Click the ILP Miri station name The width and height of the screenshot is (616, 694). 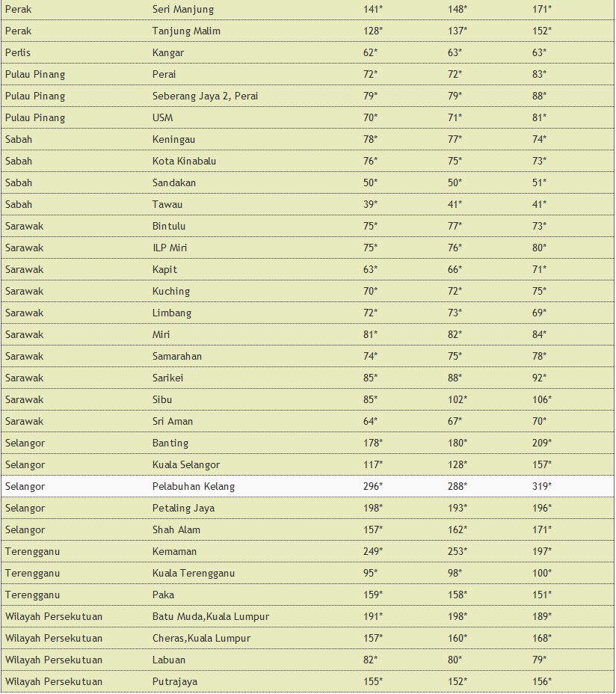(170, 248)
